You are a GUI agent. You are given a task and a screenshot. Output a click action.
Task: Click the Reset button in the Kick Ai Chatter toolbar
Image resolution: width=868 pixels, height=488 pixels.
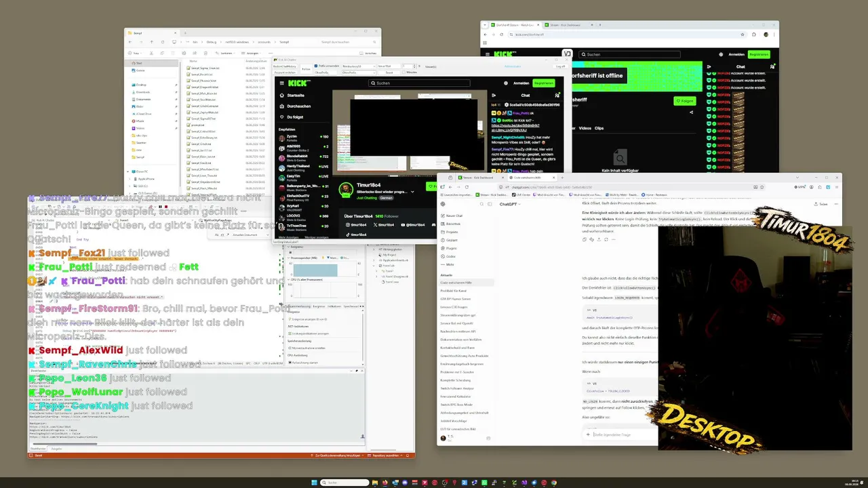(389, 72)
